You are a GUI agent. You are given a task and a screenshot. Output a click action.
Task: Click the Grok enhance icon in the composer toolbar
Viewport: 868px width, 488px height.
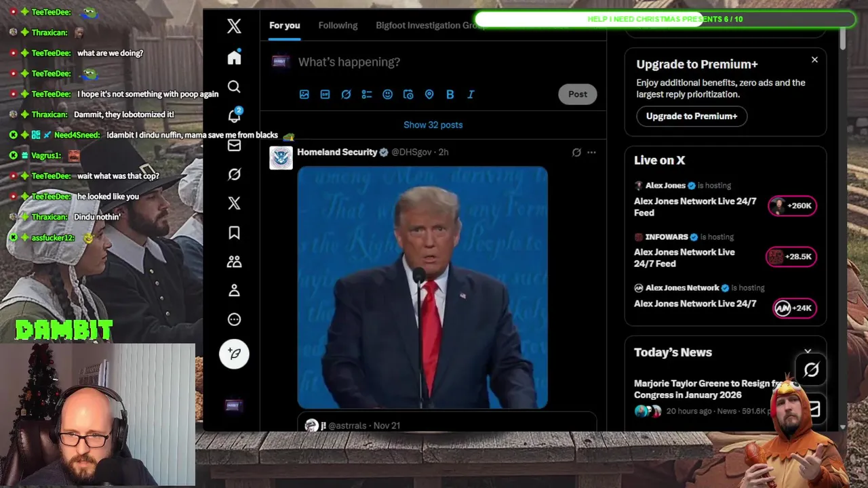[x=346, y=94]
